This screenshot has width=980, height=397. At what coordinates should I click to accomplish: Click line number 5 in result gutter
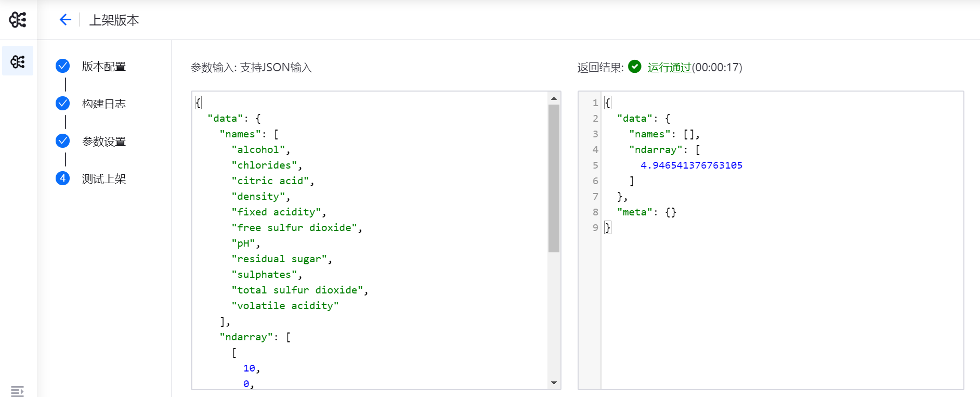pyautogui.click(x=595, y=165)
